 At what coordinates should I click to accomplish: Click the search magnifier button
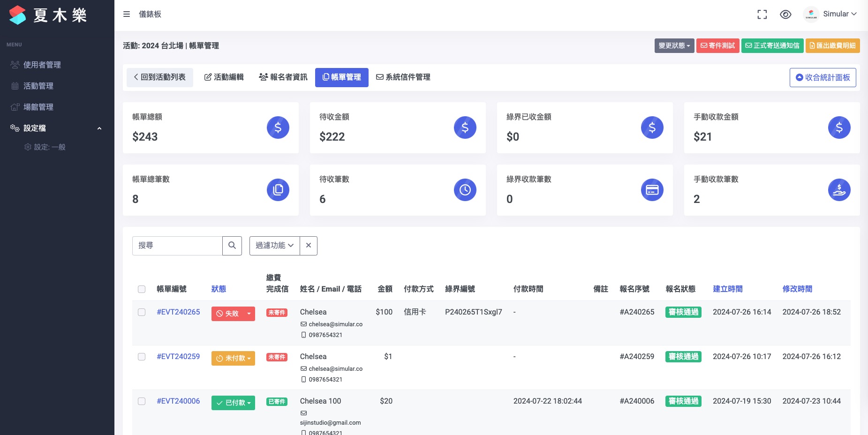(x=232, y=246)
